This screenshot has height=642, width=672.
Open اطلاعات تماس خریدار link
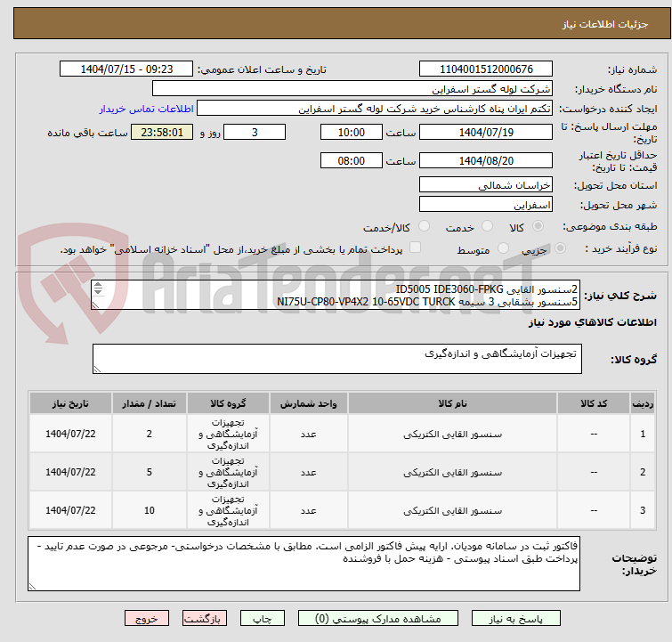[147, 109]
